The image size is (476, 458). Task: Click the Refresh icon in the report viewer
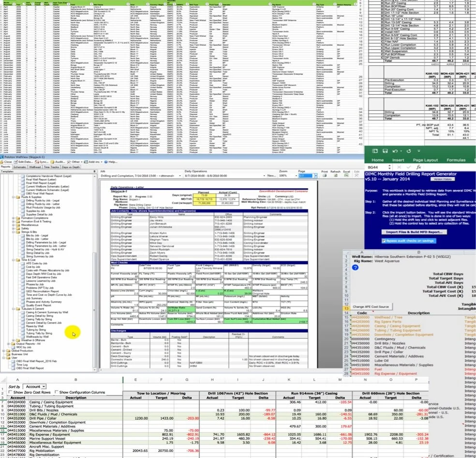pos(336,175)
